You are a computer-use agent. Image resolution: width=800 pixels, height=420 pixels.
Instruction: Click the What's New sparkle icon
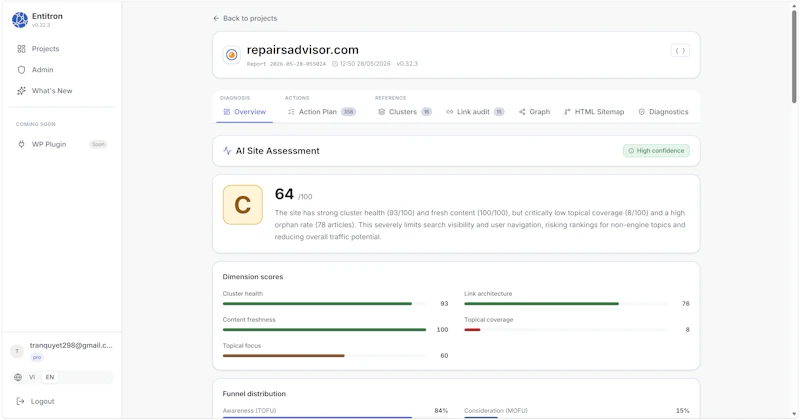(21, 91)
